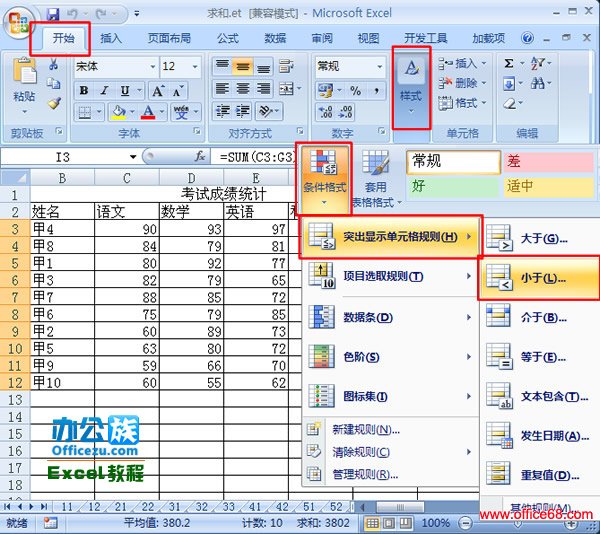Toggle Bold formatting
The width and height of the screenshot is (600, 534).
pyautogui.click(x=84, y=91)
